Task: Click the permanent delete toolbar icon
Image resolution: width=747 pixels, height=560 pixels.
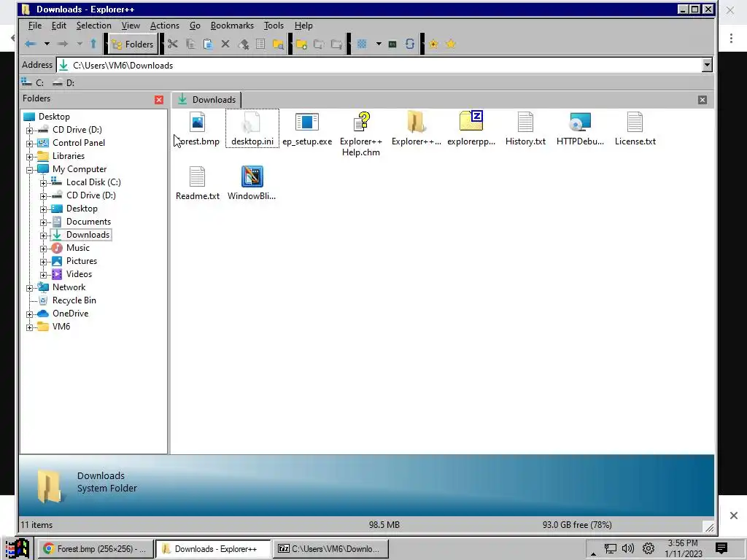Action: [244, 44]
